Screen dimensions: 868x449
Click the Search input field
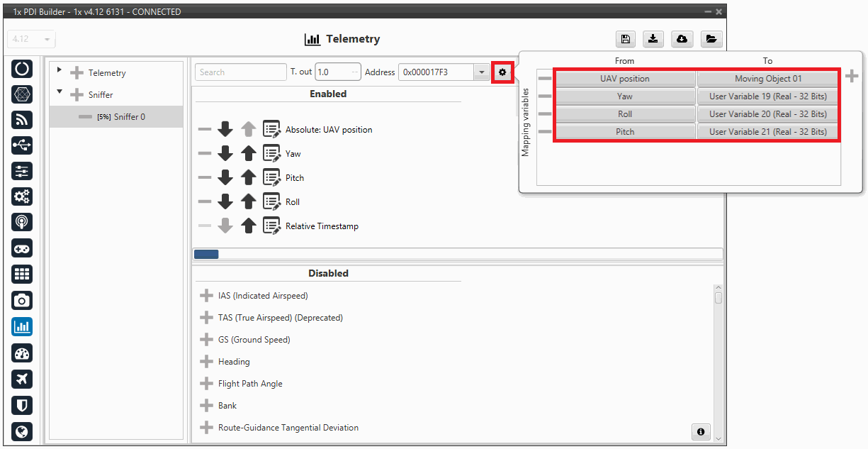point(241,72)
